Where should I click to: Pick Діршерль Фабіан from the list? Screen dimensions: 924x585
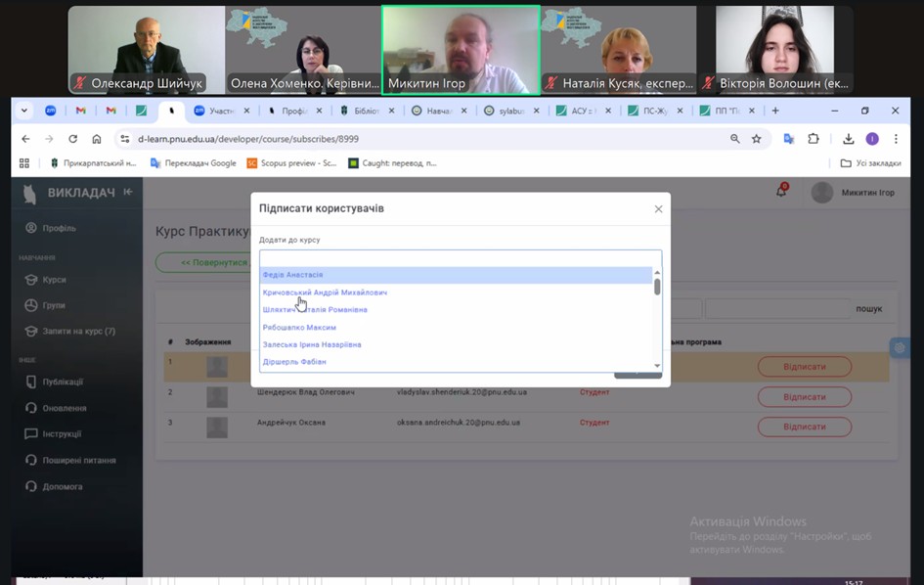click(x=294, y=362)
